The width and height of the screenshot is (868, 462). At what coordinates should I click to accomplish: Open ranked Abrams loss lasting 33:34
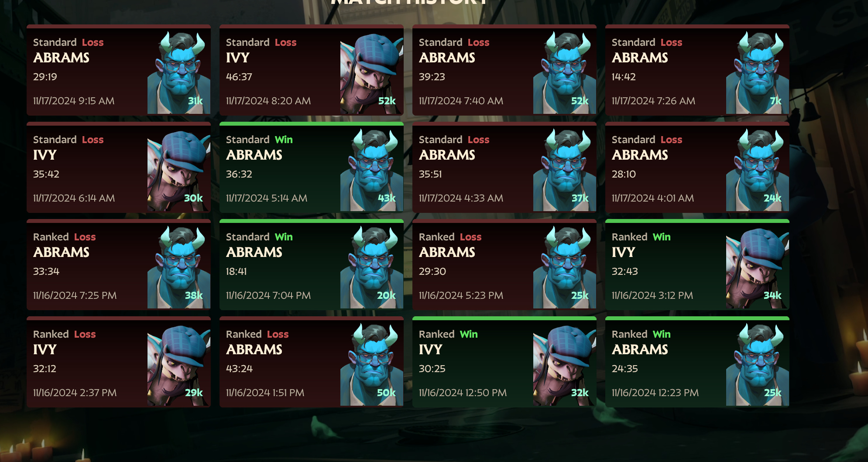(119, 265)
